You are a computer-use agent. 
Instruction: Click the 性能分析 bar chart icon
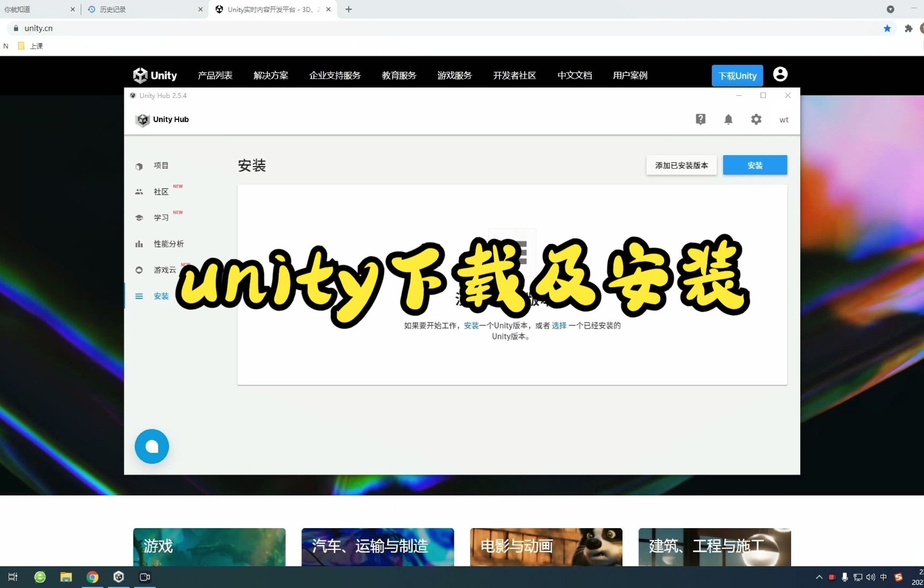click(139, 244)
